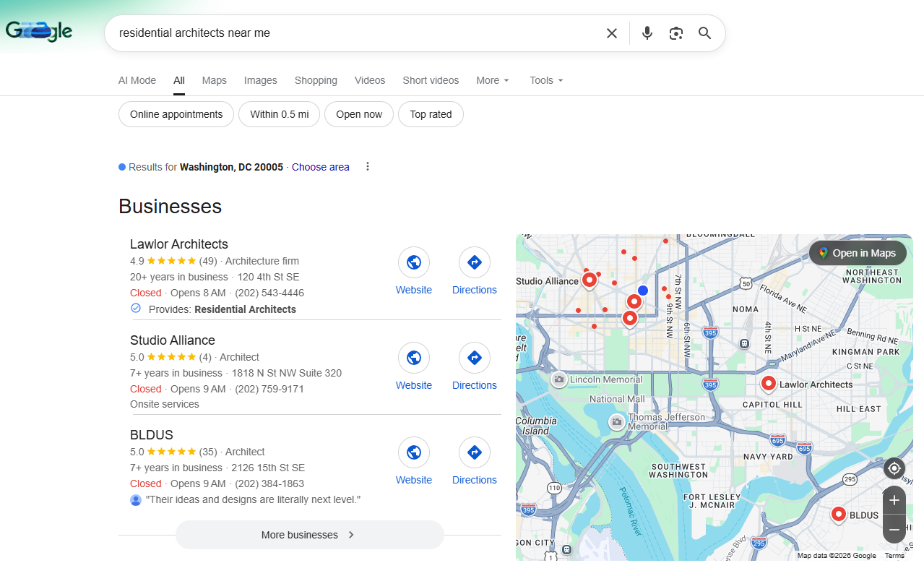Image resolution: width=924 pixels, height=576 pixels.
Task: Toggle the Open now filter chip
Action: 359,114
